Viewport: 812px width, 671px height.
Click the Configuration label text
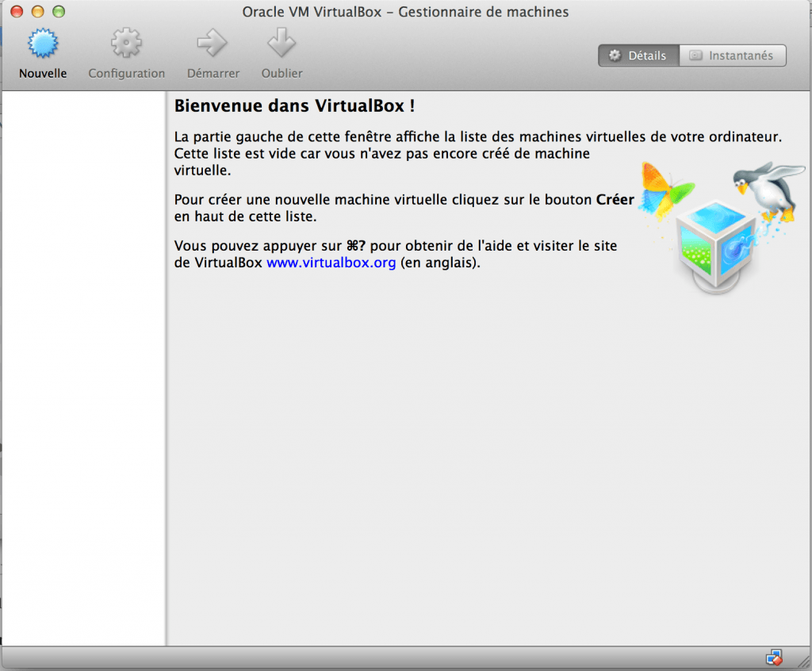pyautogui.click(x=126, y=73)
